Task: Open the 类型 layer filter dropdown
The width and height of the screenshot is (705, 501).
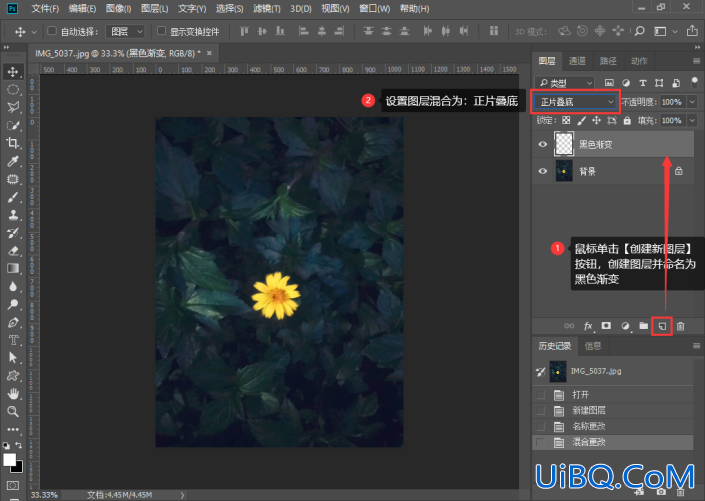Action: (565, 83)
